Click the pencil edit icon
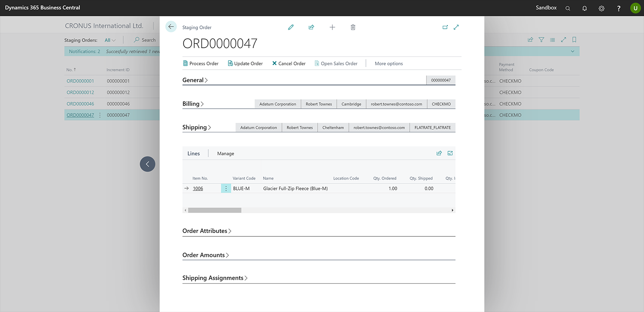 (291, 27)
